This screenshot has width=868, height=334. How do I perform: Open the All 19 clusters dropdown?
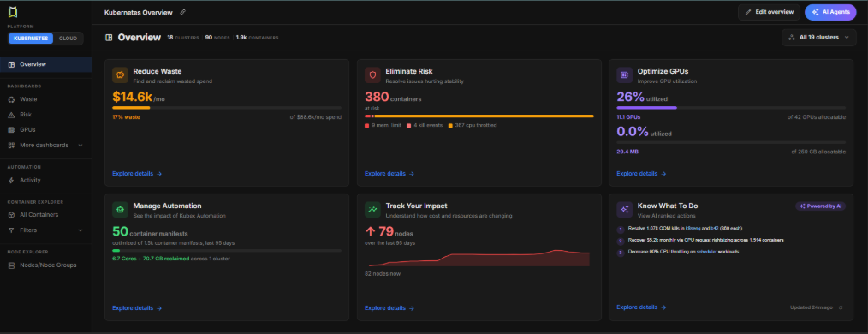(818, 38)
